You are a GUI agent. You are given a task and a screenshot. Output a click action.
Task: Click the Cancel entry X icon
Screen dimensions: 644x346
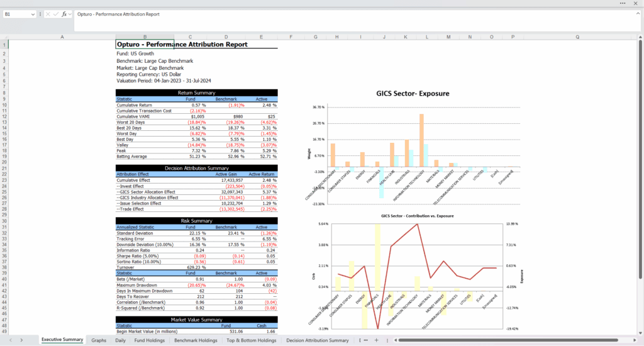point(48,14)
